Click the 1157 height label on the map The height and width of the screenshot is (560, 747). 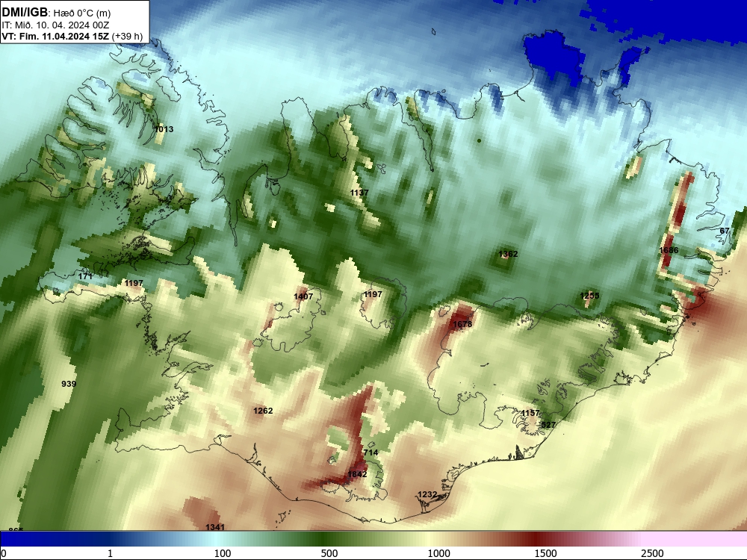[530, 413]
